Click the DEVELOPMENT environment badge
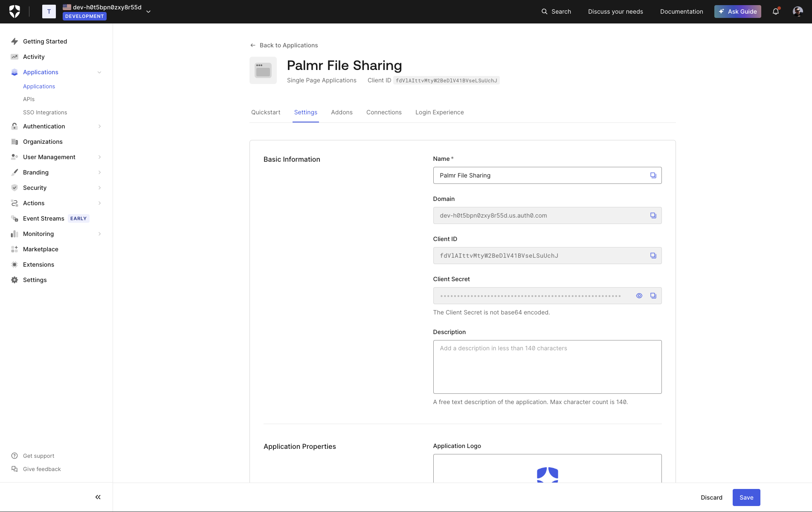 click(x=84, y=16)
